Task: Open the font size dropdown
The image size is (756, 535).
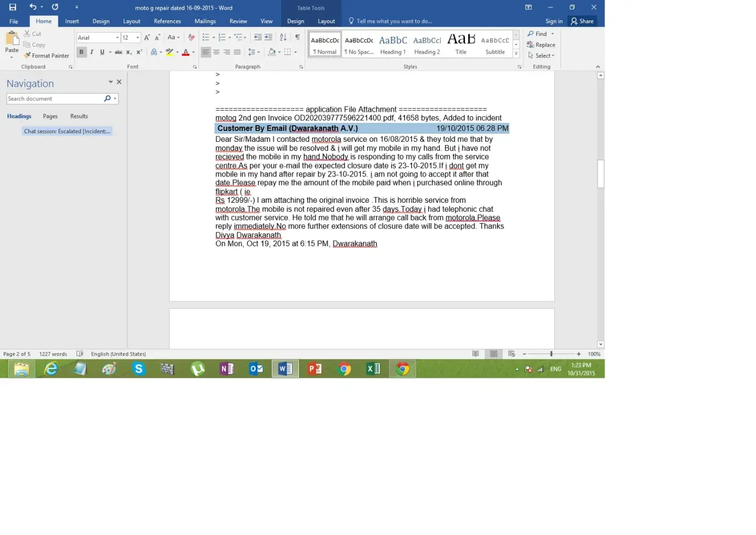Action: point(138,37)
